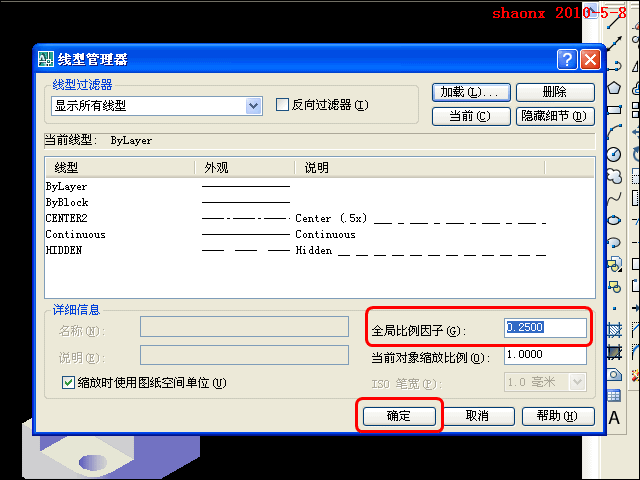The height and width of the screenshot is (480, 640).
Task: Select the HIDDEN linetype row
Action: pos(320,250)
